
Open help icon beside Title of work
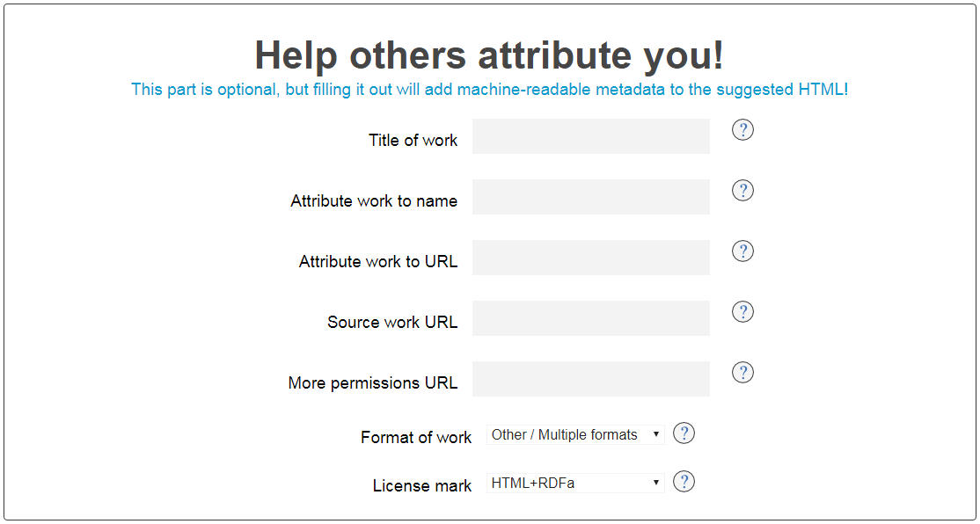coord(742,130)
